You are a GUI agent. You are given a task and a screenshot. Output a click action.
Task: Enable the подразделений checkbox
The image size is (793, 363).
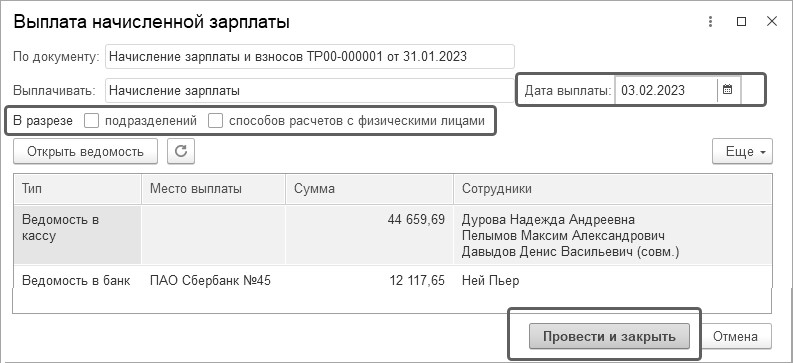coord(92,121)
